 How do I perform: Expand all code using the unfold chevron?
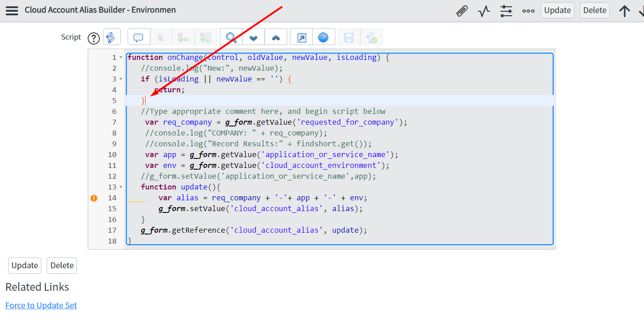pyautogui.click(x=253, y=37)
